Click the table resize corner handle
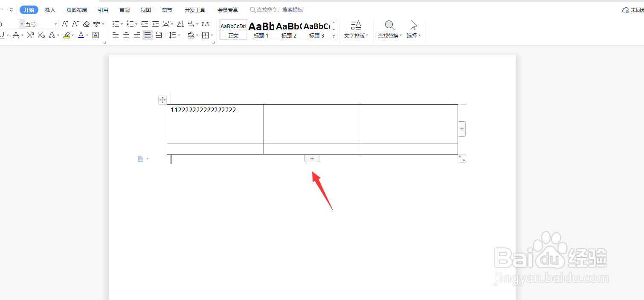This screenshot has height=300, width=644. tap(462, 158)
